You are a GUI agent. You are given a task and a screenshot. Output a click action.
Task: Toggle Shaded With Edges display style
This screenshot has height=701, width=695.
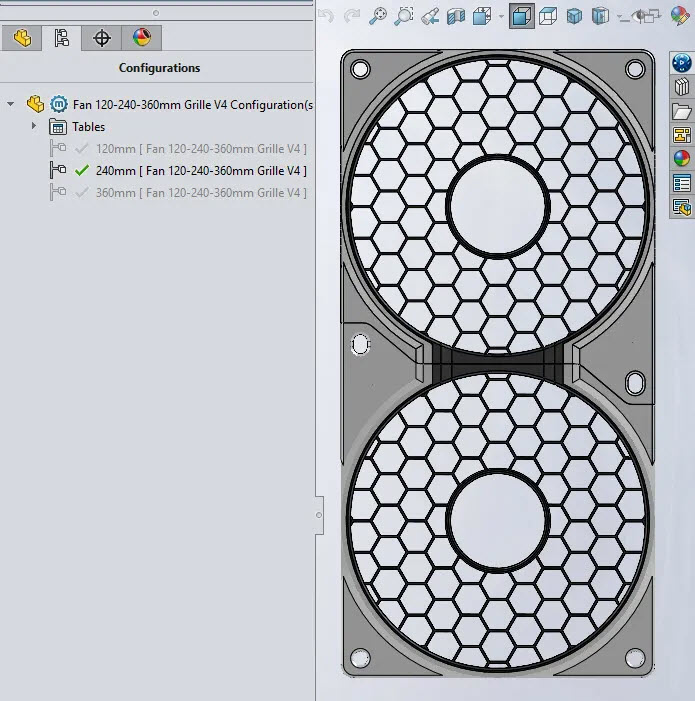[x=521, y=15]
